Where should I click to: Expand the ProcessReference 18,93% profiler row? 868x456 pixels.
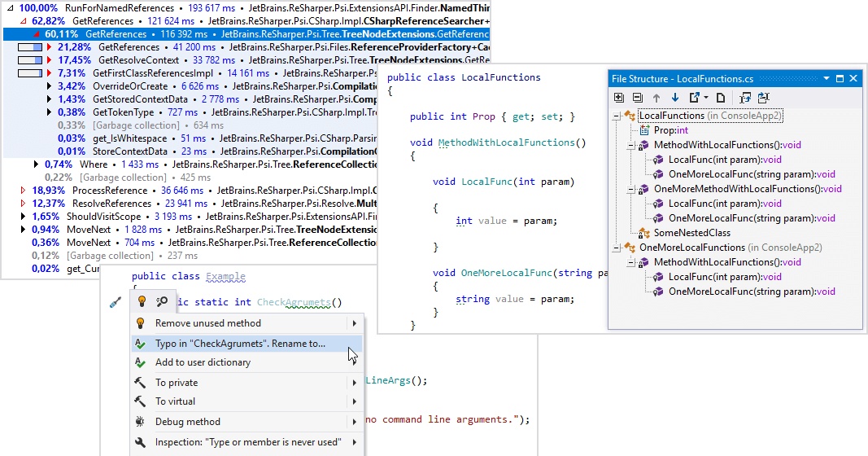(x=23, y=191)
